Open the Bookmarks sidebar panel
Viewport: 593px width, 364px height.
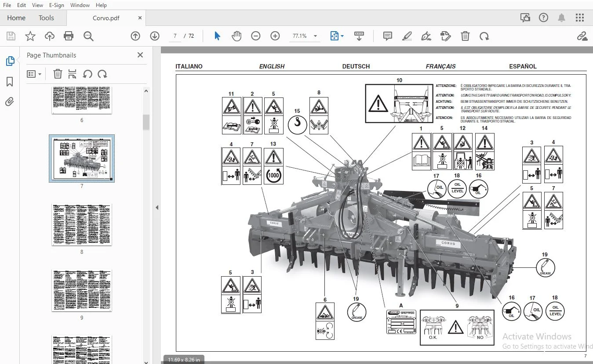(10, 82)
